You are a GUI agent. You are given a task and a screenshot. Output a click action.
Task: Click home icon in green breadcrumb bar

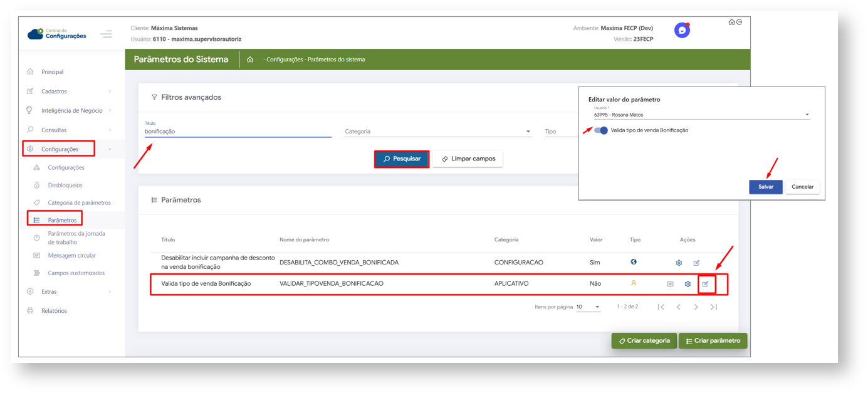(250, 60)
